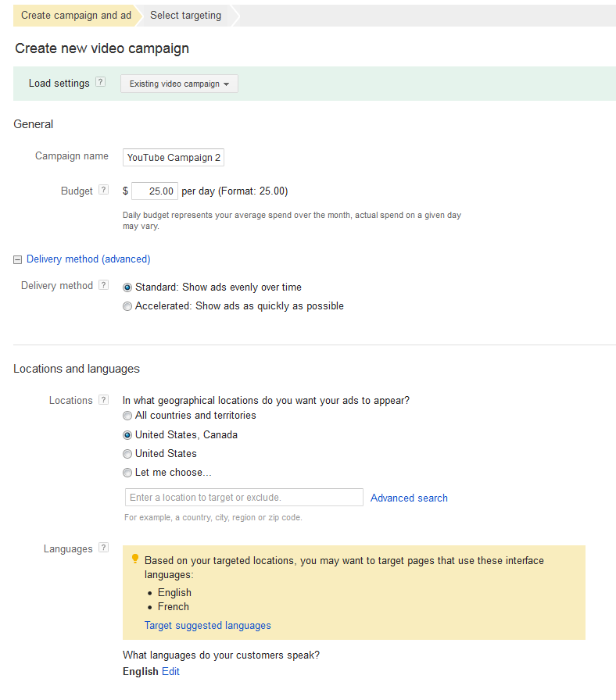Select Standard delivery method radio button
This screenshot has height=700, width=616.
click(x=127, y=287)
